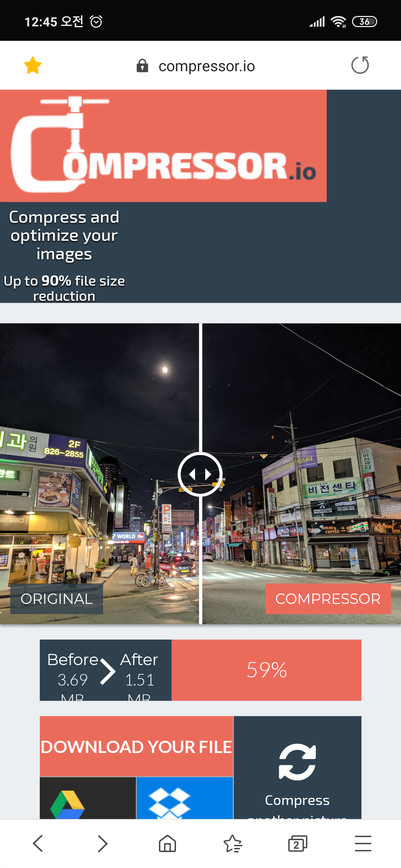
Task: Click the 59% reduction bar
Action: 266,670
